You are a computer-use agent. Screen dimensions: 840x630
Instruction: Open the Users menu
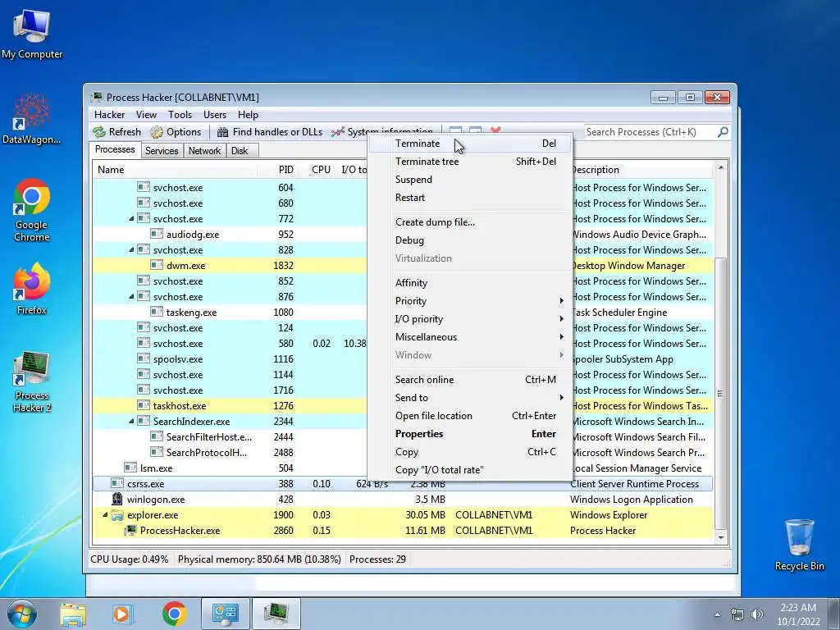(x=215, y=115)
